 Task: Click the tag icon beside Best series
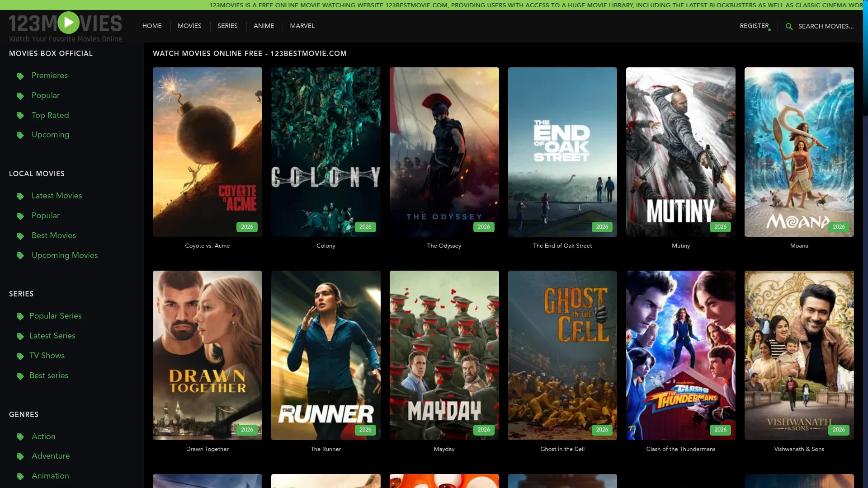[x=20, y=376]
